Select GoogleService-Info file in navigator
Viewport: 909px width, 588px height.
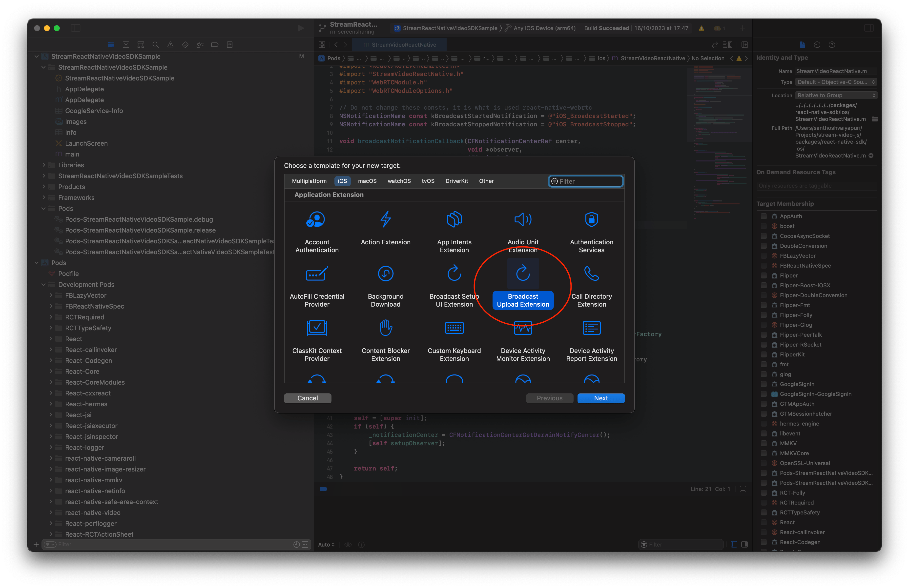(94, 111)
